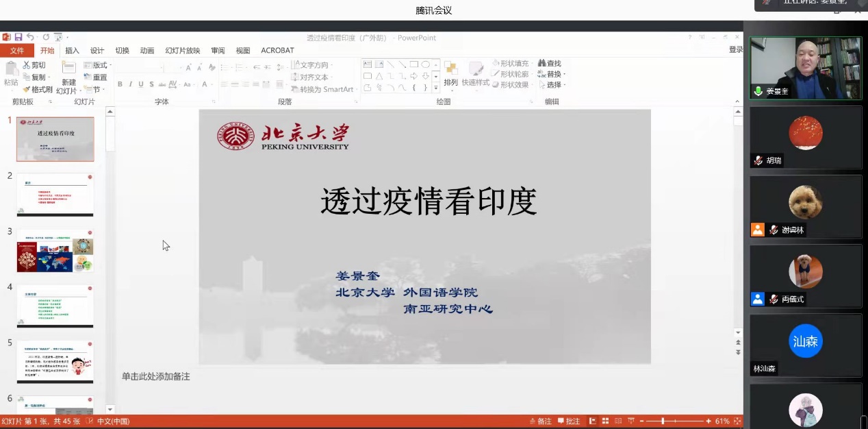Toggle the Comments (批注) pane

[x=569, y=421]
